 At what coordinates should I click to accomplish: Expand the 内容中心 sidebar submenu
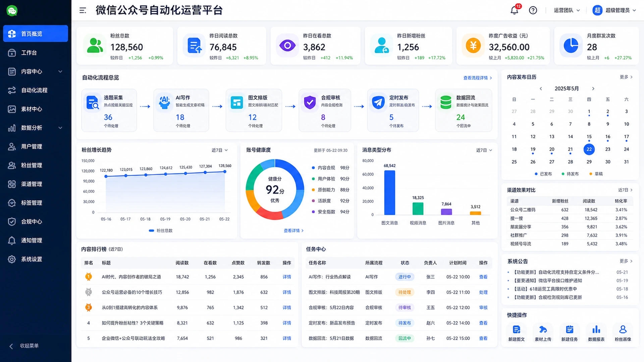tap(60, 71)
